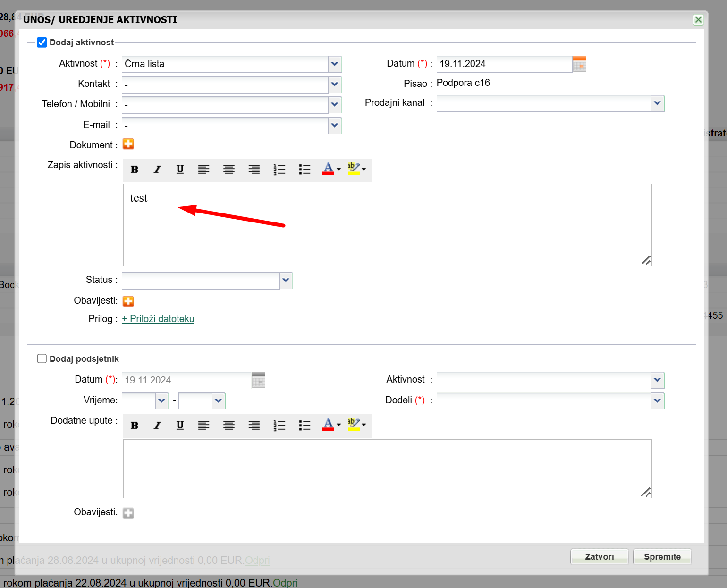Open the greyed calendar in reminder Datum
The width and height of the screenshot is (727, 588).
click(258, 380)
